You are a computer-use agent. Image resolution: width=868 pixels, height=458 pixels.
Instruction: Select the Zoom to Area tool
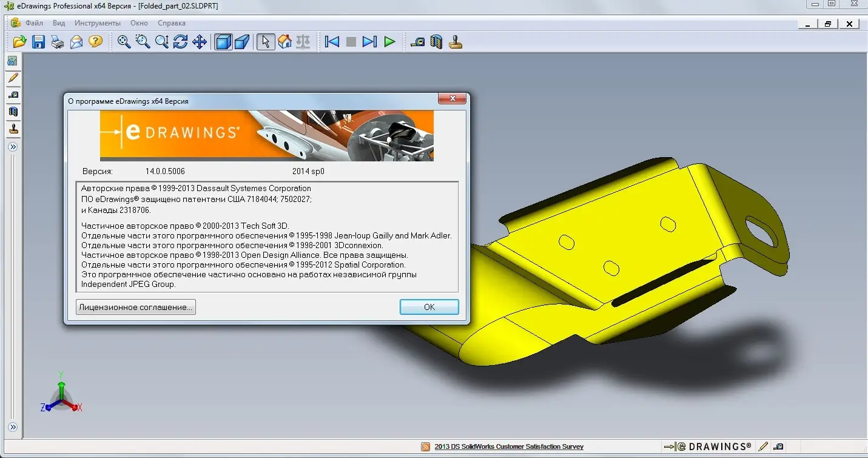143,42
